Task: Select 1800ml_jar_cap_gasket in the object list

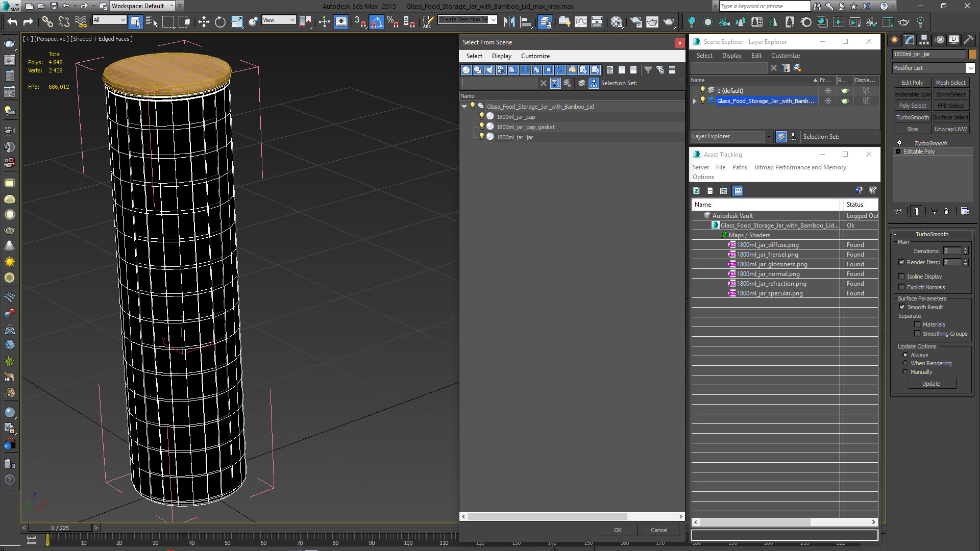Action: click(525, 127)
